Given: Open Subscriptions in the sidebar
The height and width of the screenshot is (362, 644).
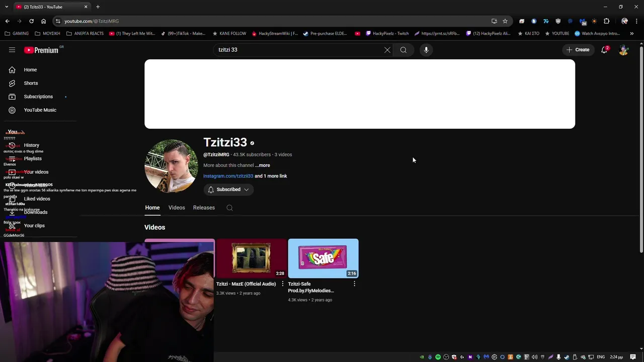Looking at the screenshot, I should click(x=38, y=97).
